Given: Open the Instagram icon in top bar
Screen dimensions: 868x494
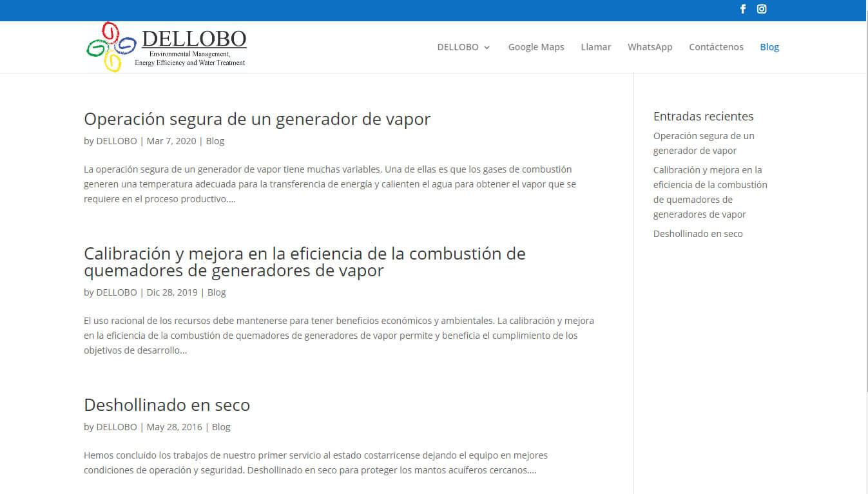Looking at the screenshot, I should tap(762, 9).
